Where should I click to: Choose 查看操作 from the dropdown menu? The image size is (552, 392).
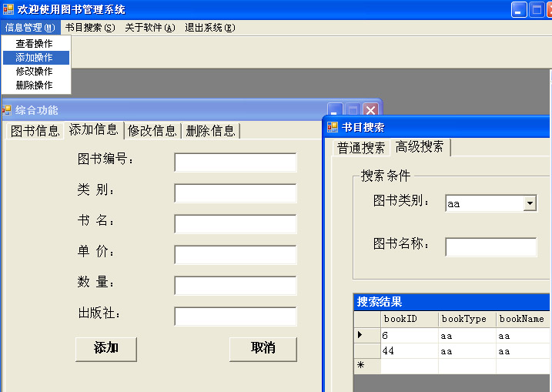pyautogui.click(x=36, y=44)
